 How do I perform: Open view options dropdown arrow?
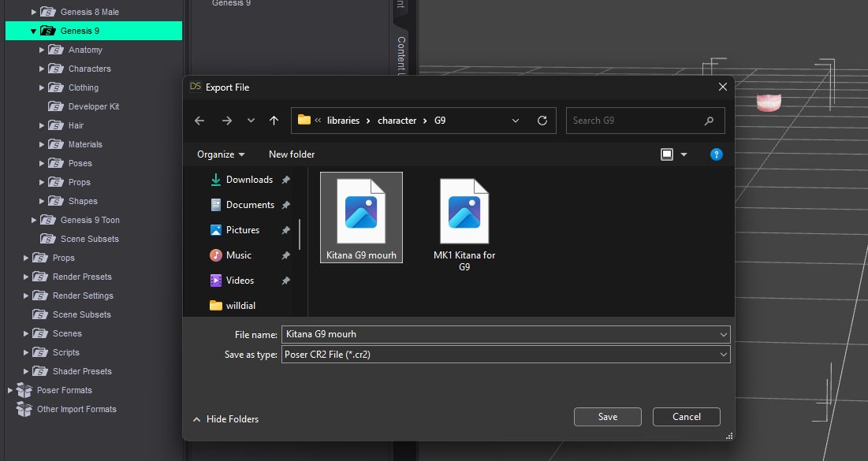[x=684, y=154]
